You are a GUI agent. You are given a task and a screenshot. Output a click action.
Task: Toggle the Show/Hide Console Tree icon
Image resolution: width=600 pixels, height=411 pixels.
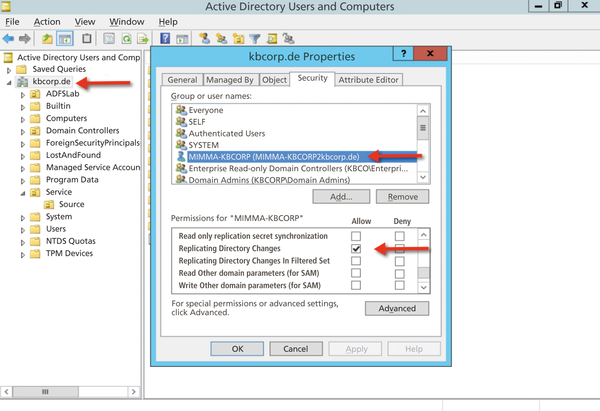[65, 38]
